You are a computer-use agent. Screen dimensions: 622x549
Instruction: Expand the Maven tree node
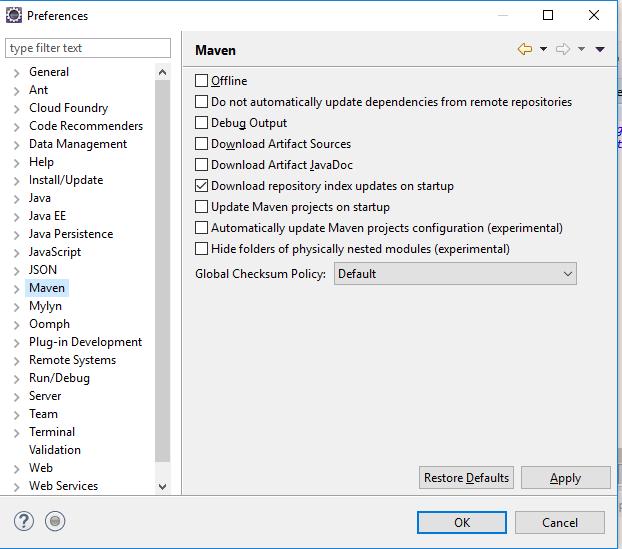16,289
